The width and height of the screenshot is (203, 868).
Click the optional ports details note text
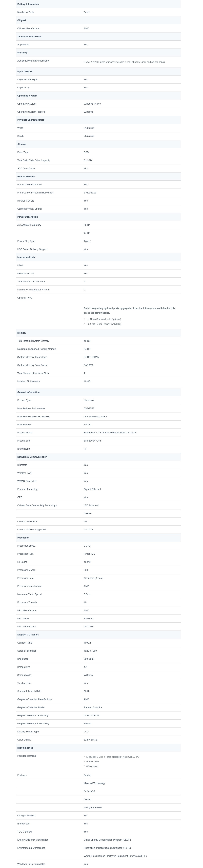129,310
